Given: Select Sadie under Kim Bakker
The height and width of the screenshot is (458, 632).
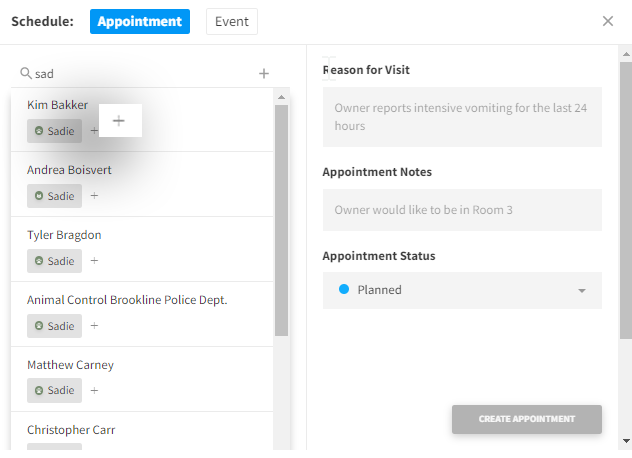Looking at the screenshot, I should [55, 131].
